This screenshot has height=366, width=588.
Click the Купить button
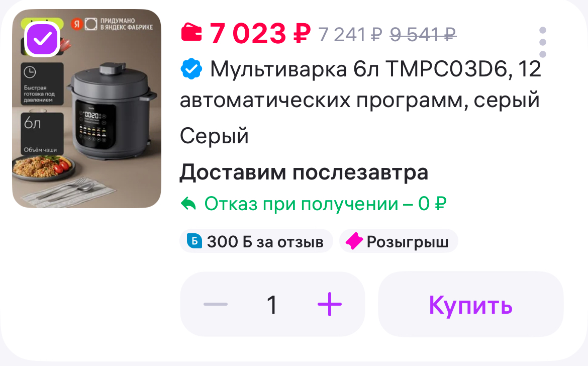[x=470, y=304]
